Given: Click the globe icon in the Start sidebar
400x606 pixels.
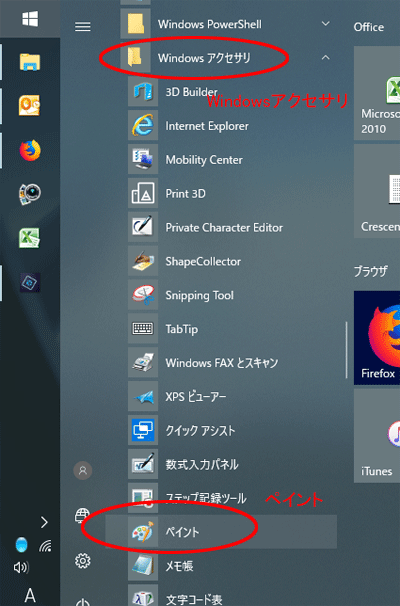Looking at the screenshot, I should [x=82, y=515].
